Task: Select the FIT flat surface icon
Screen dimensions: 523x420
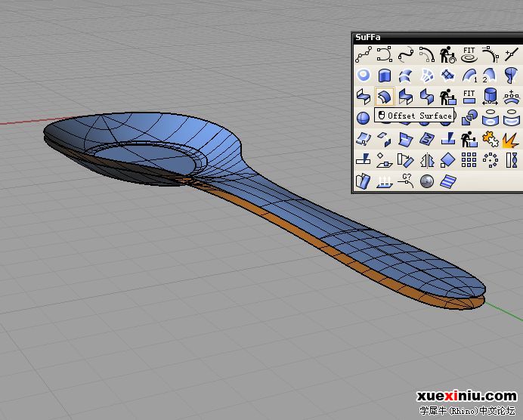Action: coord(469,97)
